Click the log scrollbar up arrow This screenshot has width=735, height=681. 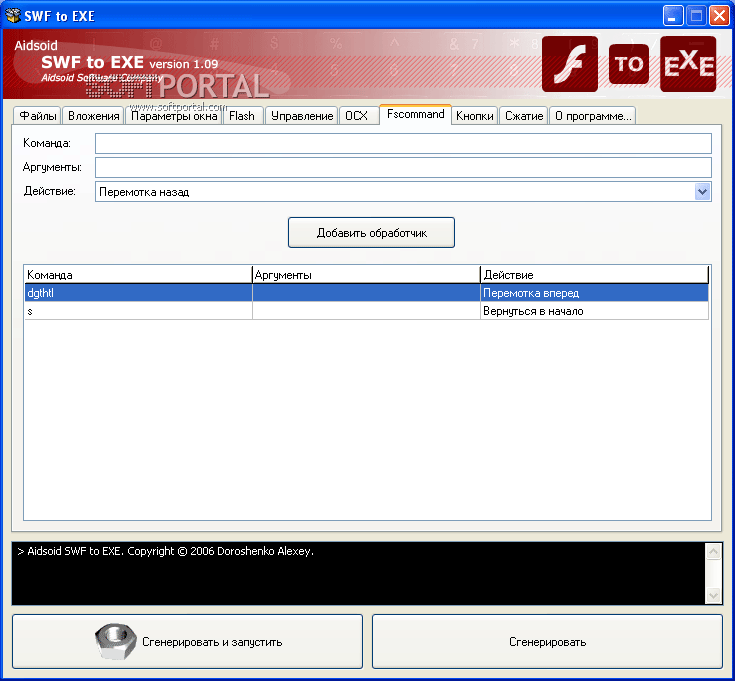tap(713, 552)
